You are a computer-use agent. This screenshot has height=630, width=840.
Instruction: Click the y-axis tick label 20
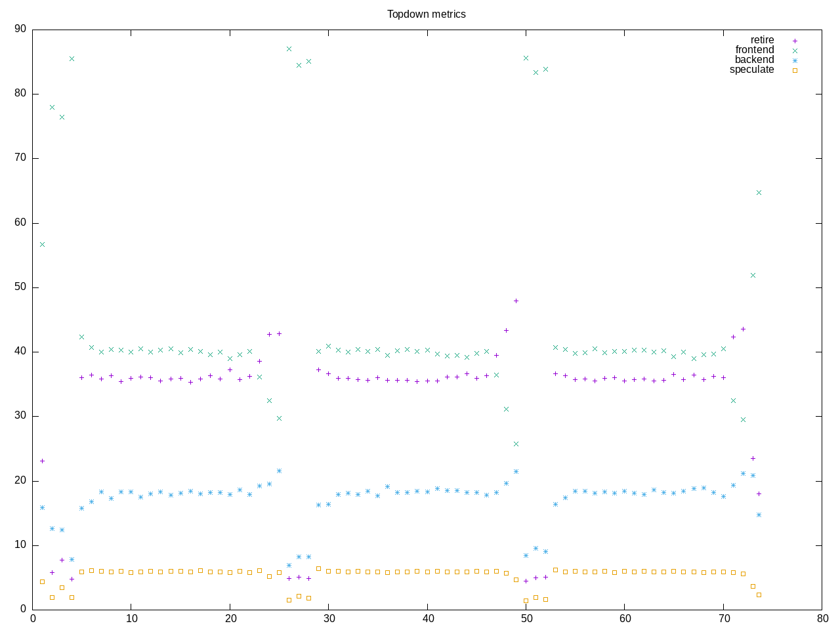(x=20, y=481)
